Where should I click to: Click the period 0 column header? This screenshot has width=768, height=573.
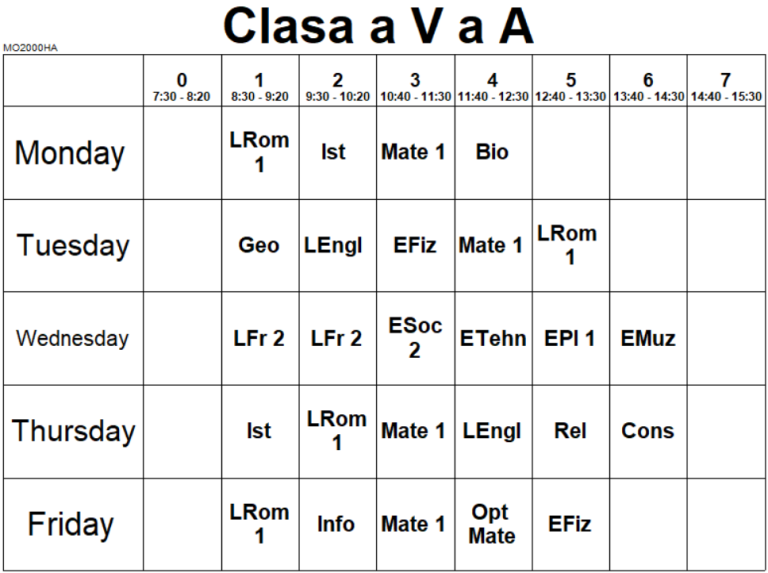tap(181, 86)
